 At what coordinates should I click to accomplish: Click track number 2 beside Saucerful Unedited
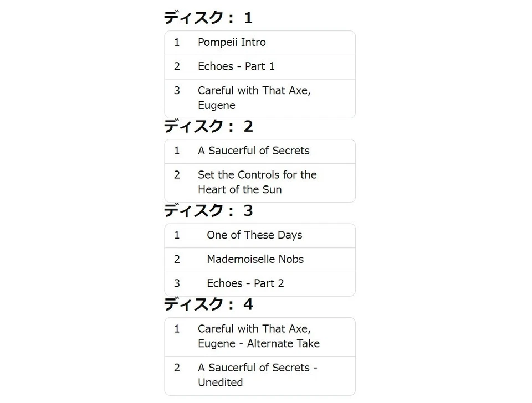[x=177, y=368]
